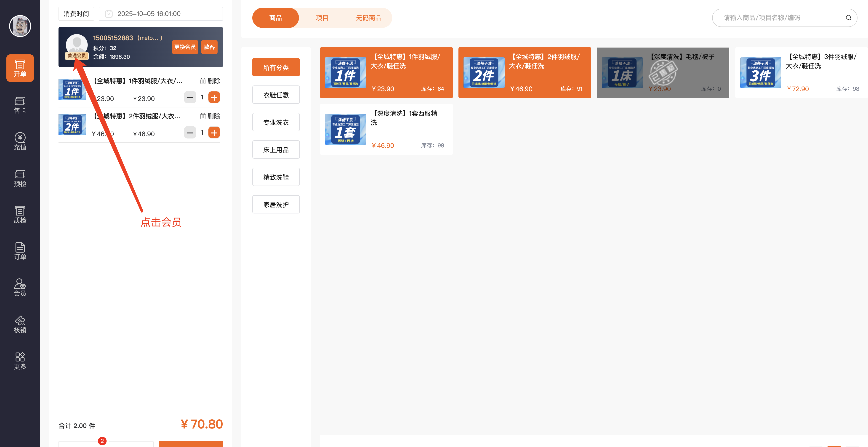Open the 更多 more menu icon
Image resolution: width=868 pixels, height=447 pixels.
pyautogui.click(x=20, y=361)
